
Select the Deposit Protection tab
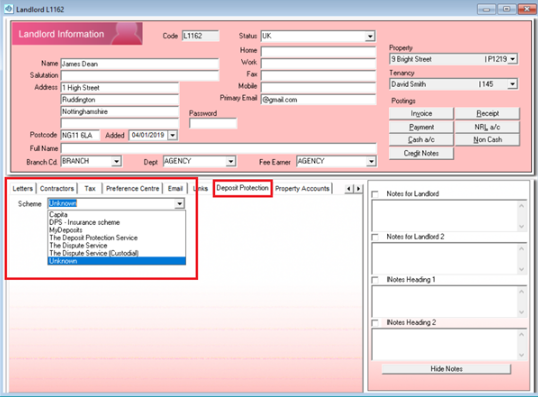(x=242, y=188)
